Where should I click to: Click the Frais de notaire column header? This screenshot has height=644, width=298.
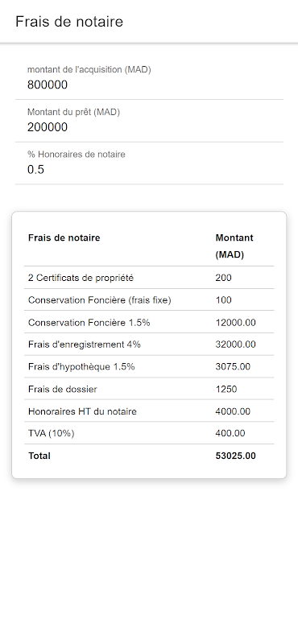point(64,237)
